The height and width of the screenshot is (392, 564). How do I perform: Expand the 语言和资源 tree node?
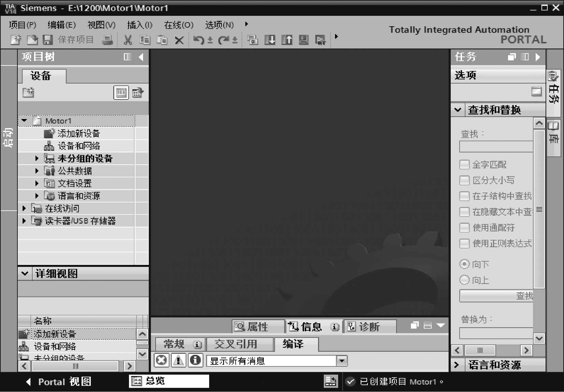pyautogui.click(x=37, y=196)
